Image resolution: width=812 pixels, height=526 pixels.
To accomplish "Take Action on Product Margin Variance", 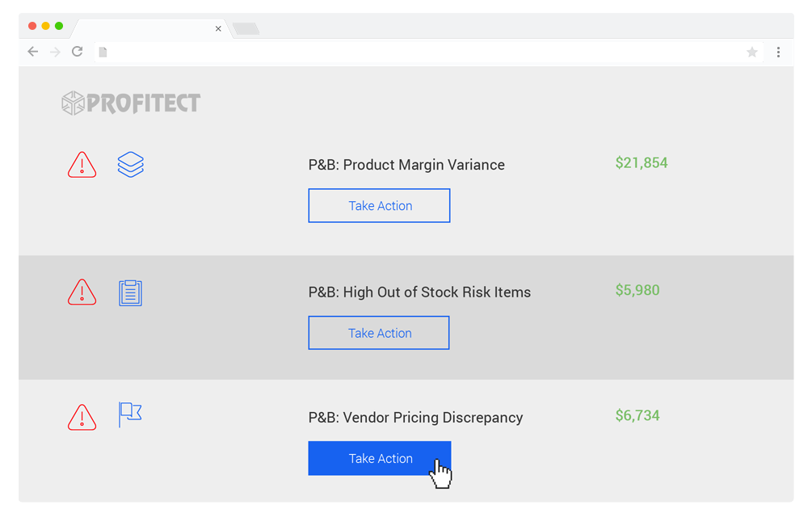I will (x=379, y=205).
